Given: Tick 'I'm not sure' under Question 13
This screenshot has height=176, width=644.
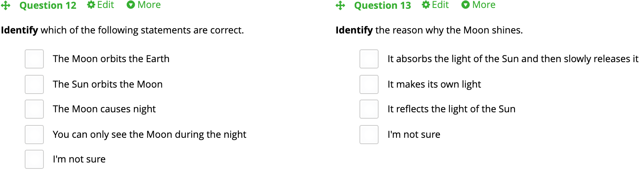Looking at the screenshot, I should (369, 135).
